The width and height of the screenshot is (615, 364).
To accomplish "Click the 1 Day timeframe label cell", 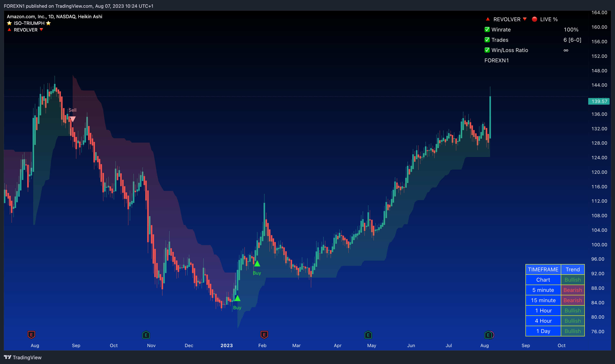I will tap(543, 331).
